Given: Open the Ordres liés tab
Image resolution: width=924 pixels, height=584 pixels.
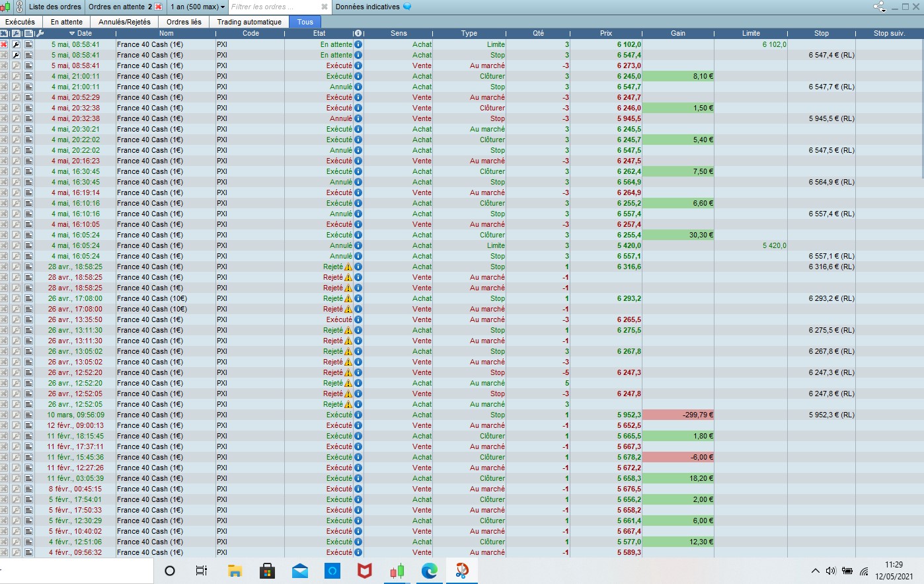Looking at the screenshot, I should click(x=184, y=22).
